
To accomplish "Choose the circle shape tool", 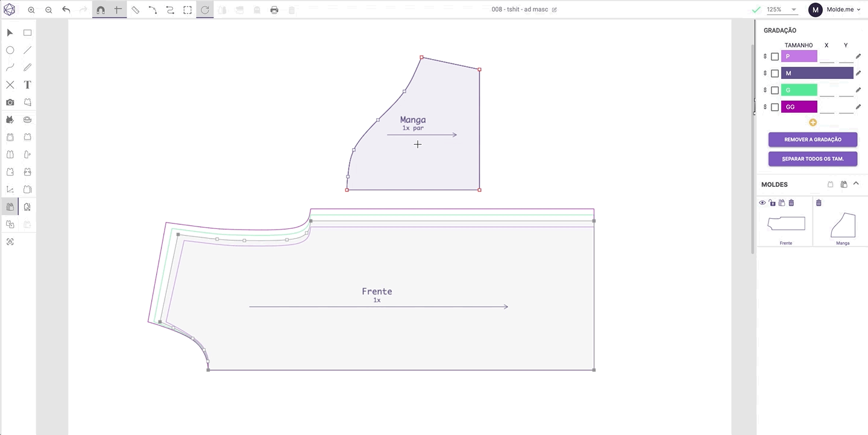I will coord(10,51).
